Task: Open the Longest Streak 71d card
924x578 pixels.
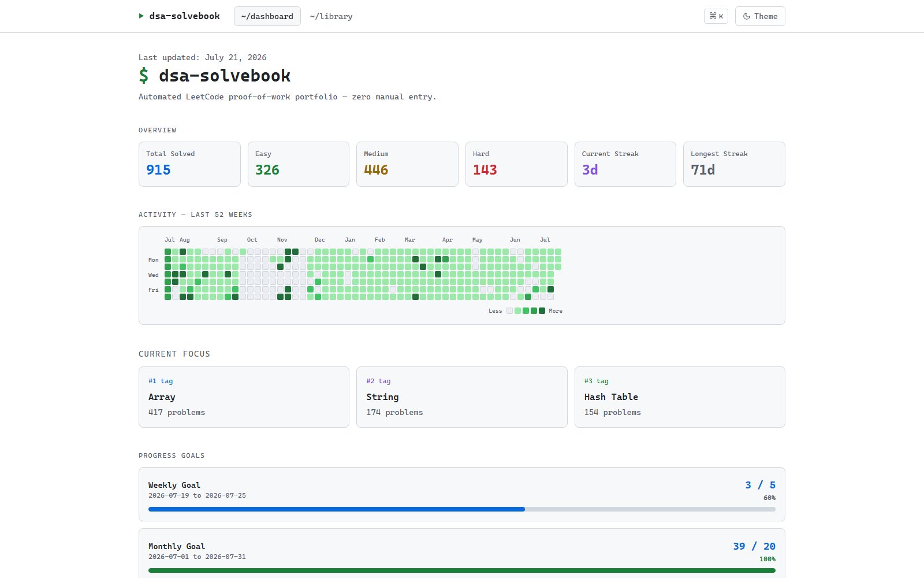Action: pos(734,164)
